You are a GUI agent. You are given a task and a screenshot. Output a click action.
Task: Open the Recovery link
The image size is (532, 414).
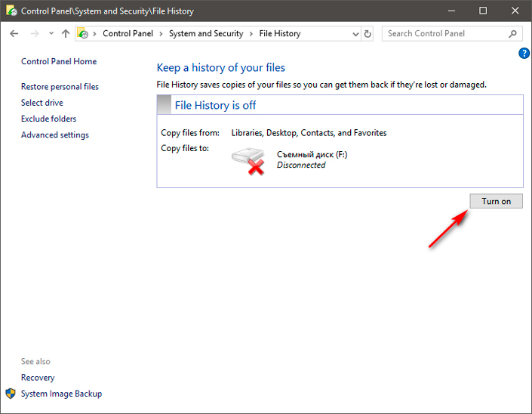[x=38, y=378]
